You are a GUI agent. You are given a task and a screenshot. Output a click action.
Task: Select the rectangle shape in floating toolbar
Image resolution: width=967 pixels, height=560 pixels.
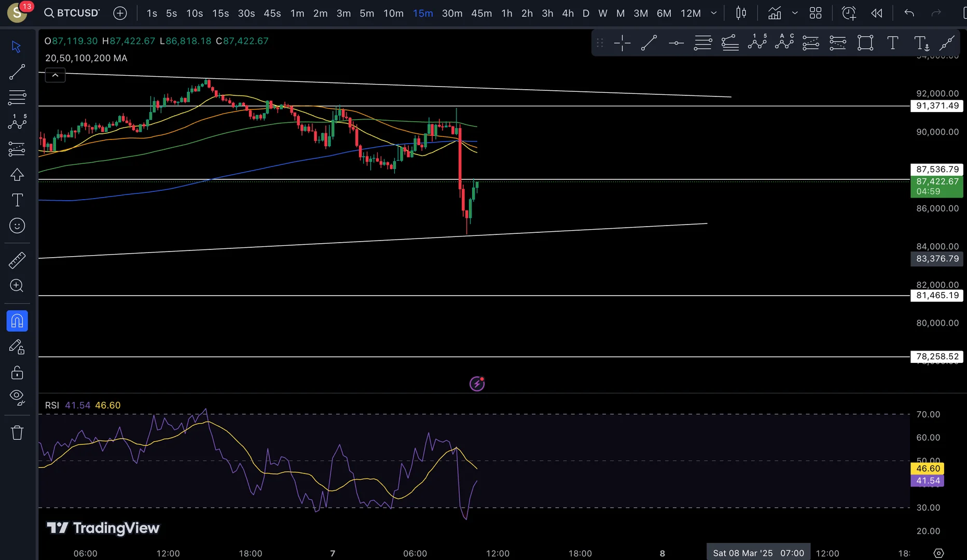pyautogui.click(x=865, y=43)
